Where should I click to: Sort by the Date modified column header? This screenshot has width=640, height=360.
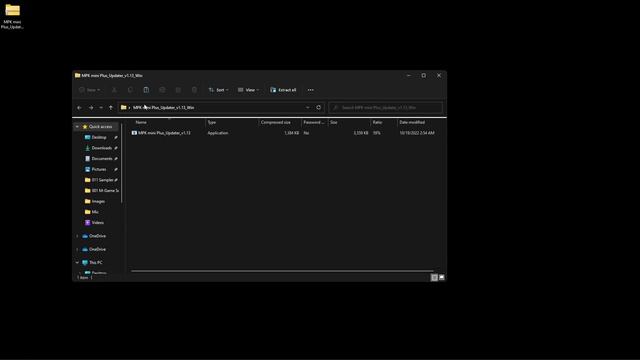pos(412,122)
